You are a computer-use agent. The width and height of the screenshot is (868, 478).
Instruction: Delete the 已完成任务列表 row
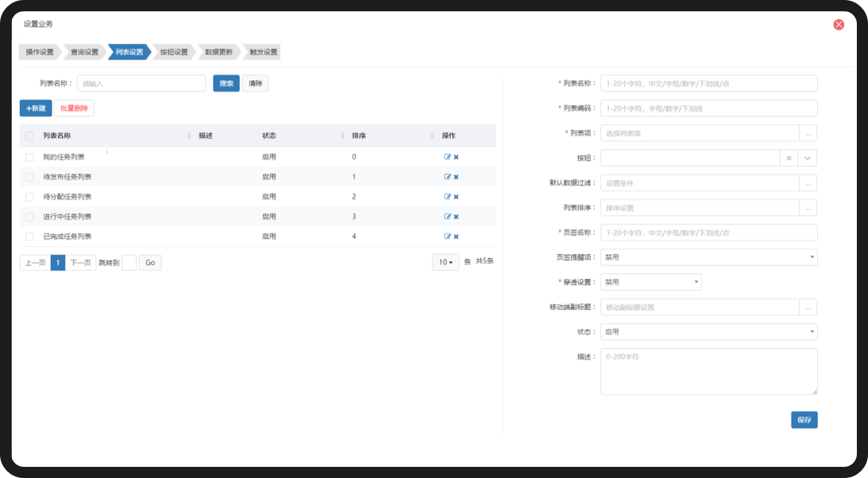click(x=456, y=237)
